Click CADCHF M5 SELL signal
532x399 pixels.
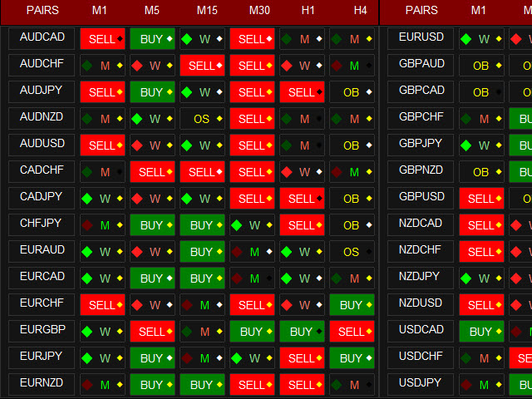click(x=152, y=172)
